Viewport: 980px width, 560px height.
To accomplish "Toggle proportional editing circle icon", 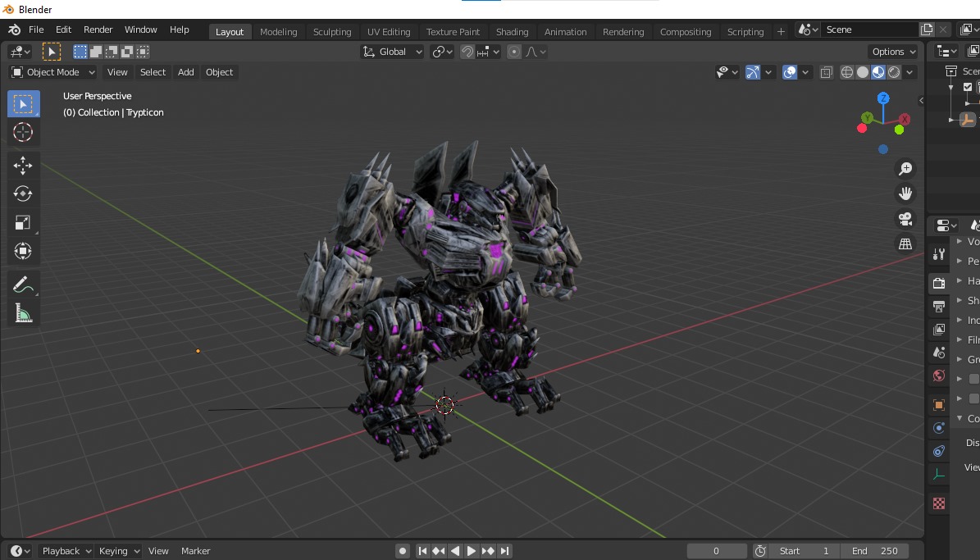I will point(513,52).
